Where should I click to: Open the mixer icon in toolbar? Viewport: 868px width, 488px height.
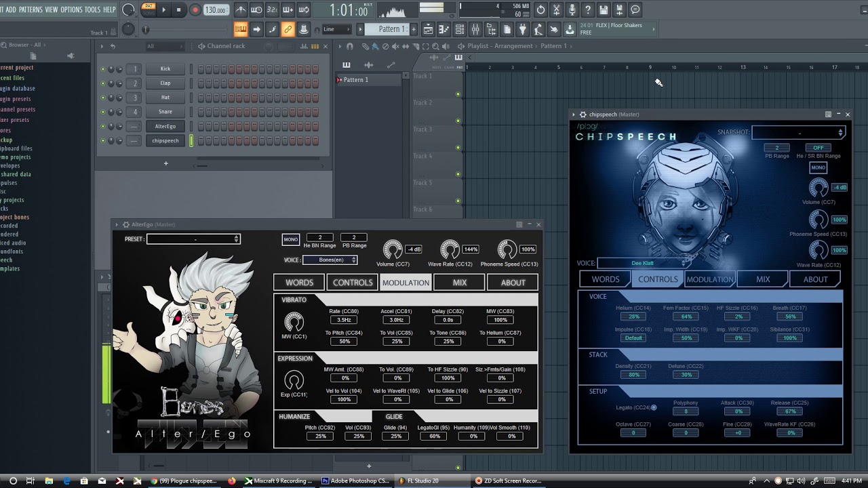[475, 29]
